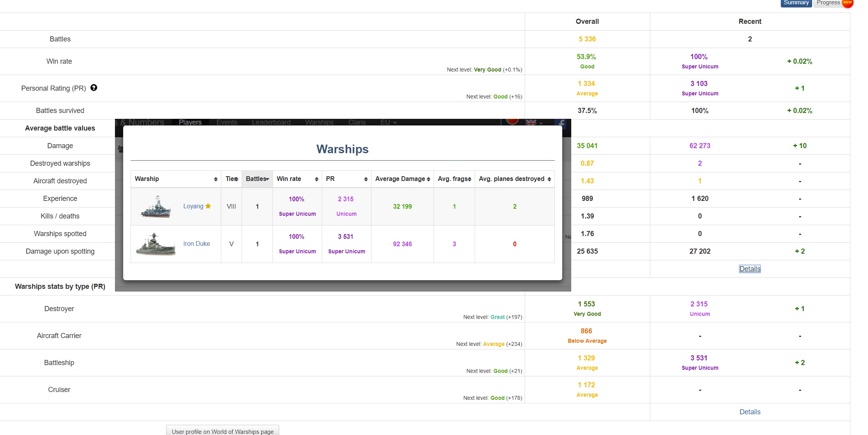Sort table by Warship name column

[x=176, y=179]
